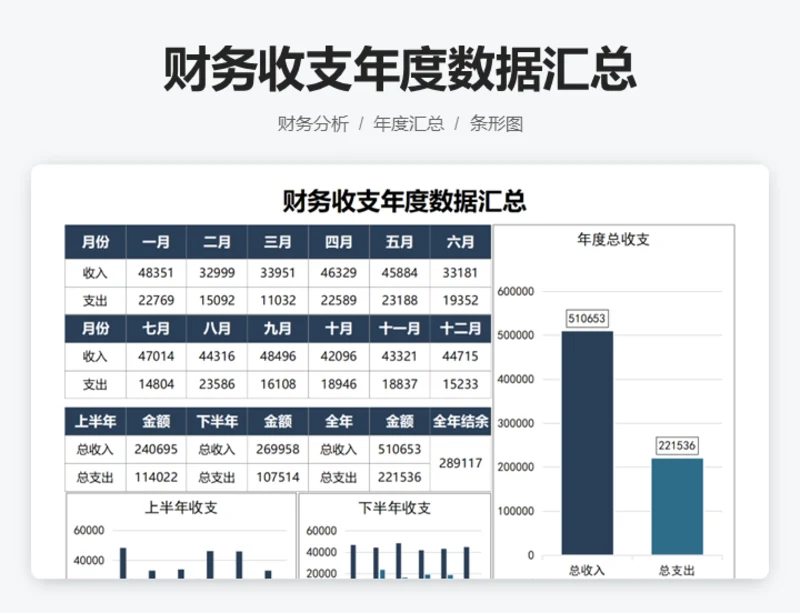Click the August expense cell 23586
This screenshot has width=800, height=613.
[x=217, y=384]
